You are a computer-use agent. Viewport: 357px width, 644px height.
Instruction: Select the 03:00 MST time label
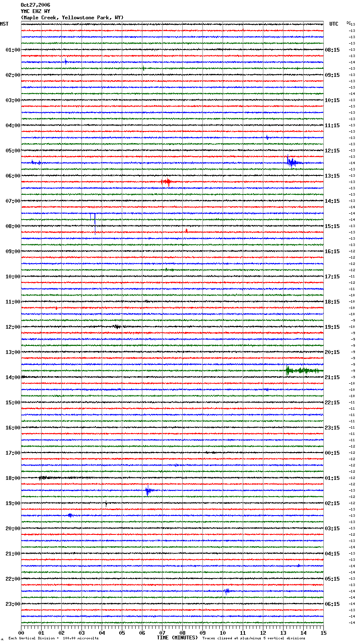(x=13, y=100)
